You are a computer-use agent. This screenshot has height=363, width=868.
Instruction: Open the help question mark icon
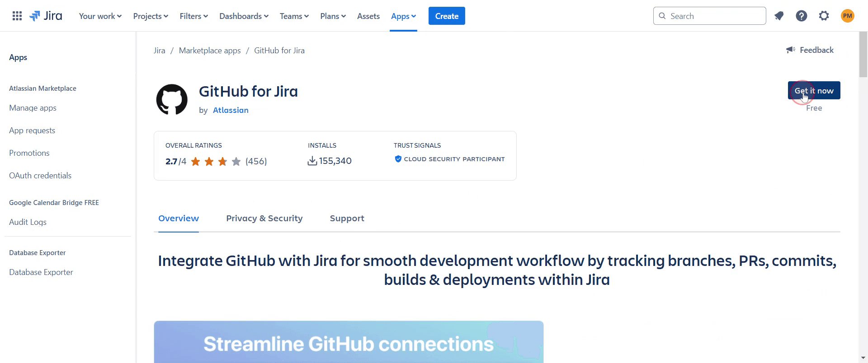click(x=802, y=16)
